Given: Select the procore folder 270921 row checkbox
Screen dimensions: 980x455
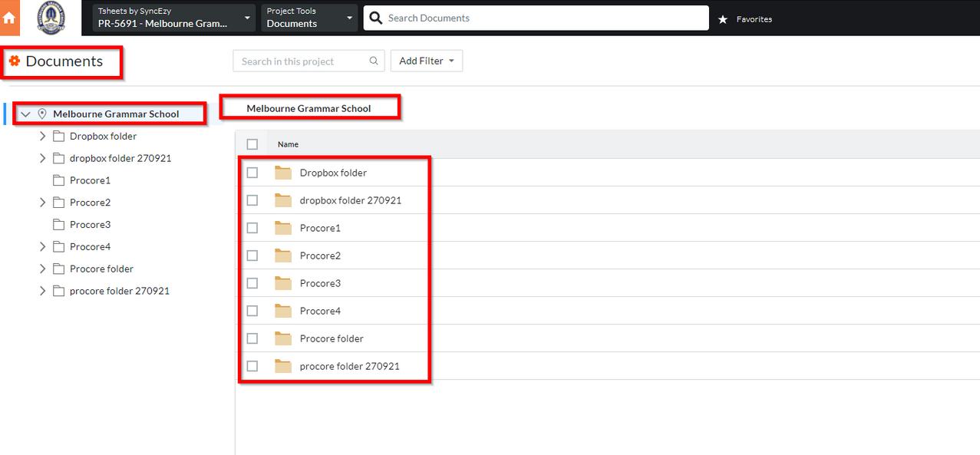Looking at the screenshot, I should click(x=252, y=366).
